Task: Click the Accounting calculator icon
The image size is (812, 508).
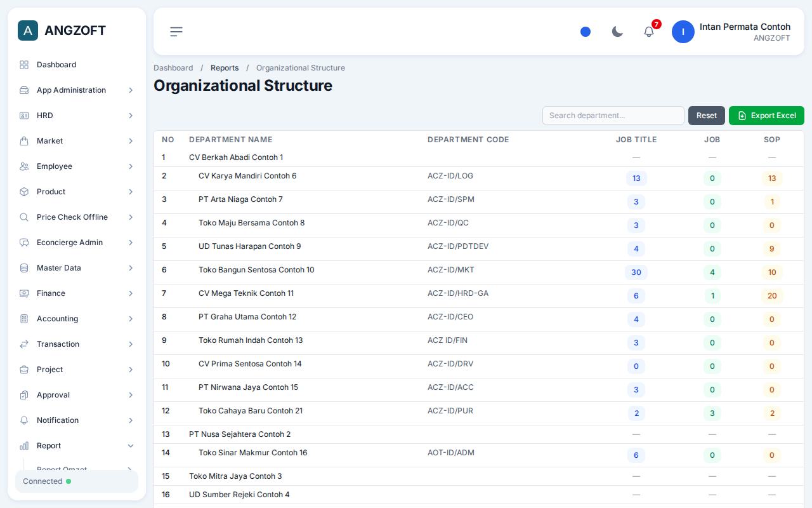Action: click(x=24, y=319)
